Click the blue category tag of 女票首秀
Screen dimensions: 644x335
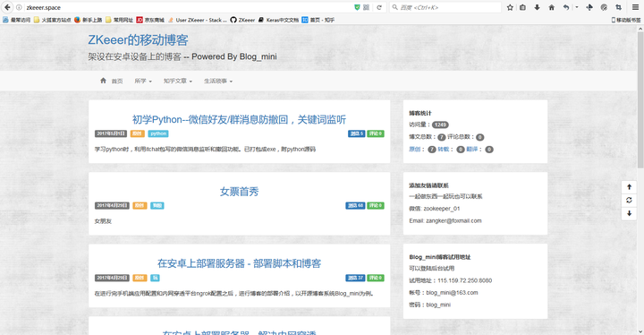pyautogui.click(x=157, y=205)
